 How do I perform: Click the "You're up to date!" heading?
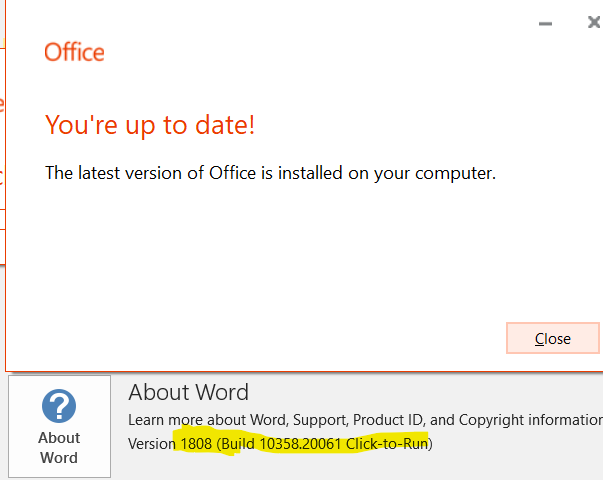coord(150,125)
